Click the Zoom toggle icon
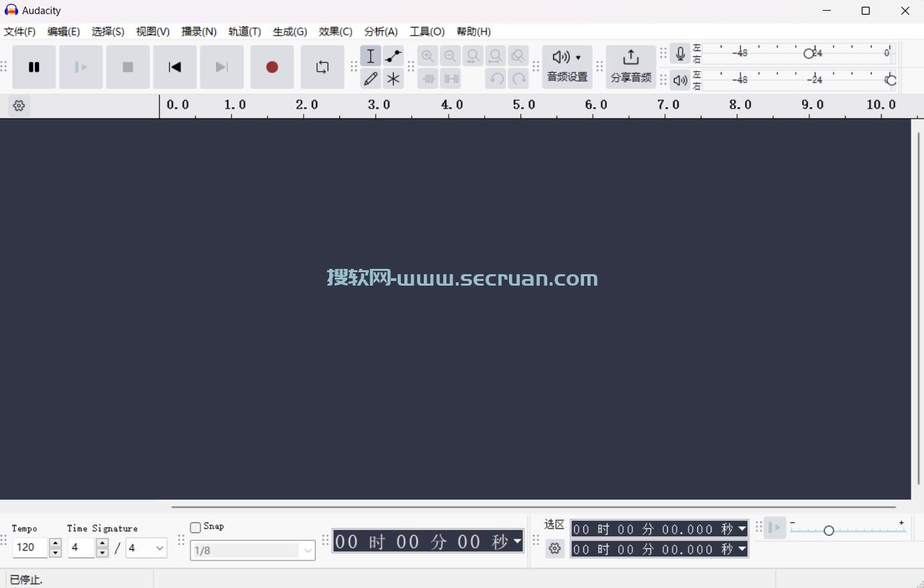 click(518, 56)
